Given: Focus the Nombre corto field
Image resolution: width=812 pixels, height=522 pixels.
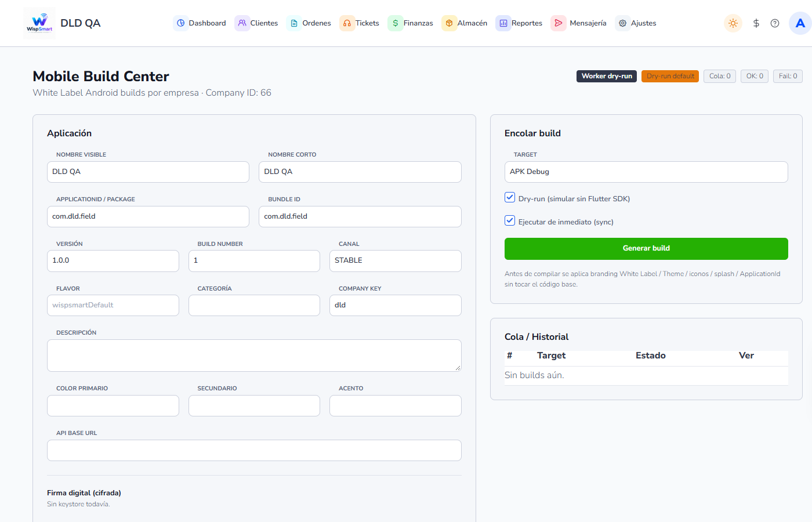Looking at the screenshot, I should [360, 172].
